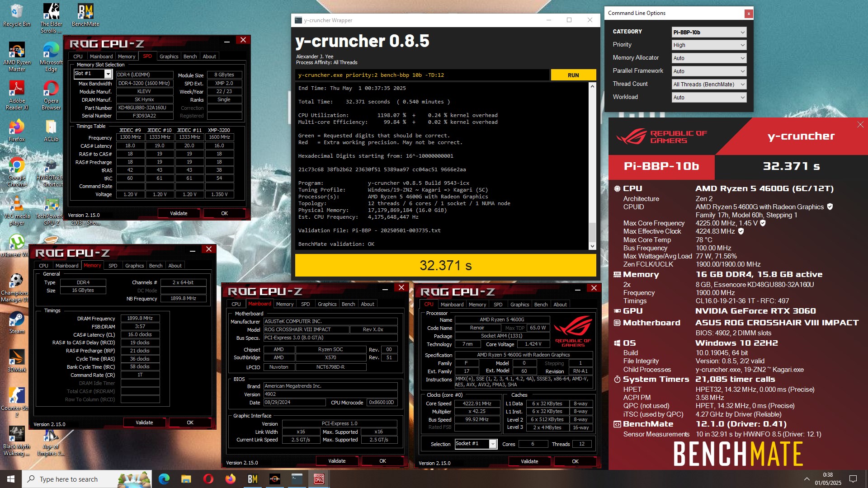Close the ROG y-cruncher result panel
Viewport: 868px width, 488px height.
860,125
